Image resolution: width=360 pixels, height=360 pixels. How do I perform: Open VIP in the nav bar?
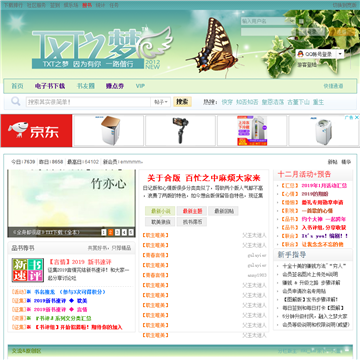click(x=140, y=86)
